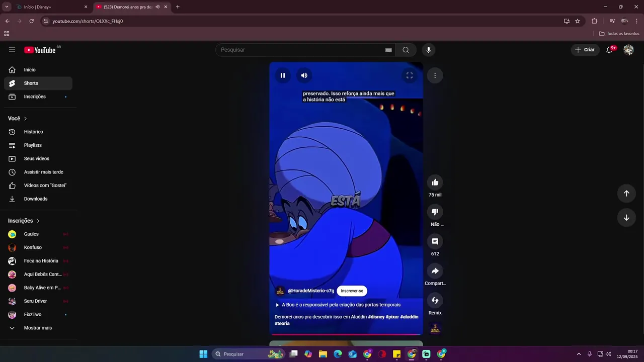The image size is (644, 362).
Task: Expand the Inscrições section header chevron
Action: coord(38,221)
